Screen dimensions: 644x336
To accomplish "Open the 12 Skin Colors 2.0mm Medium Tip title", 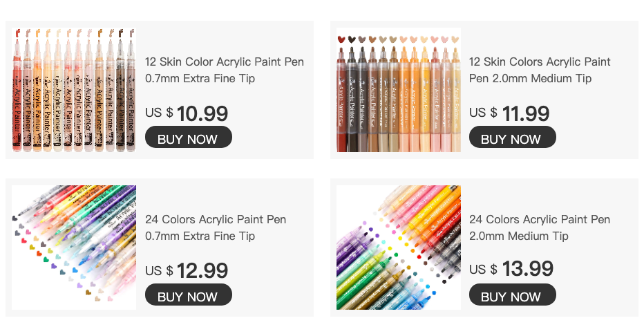I will pyautogui.click(x=540, y=70).
